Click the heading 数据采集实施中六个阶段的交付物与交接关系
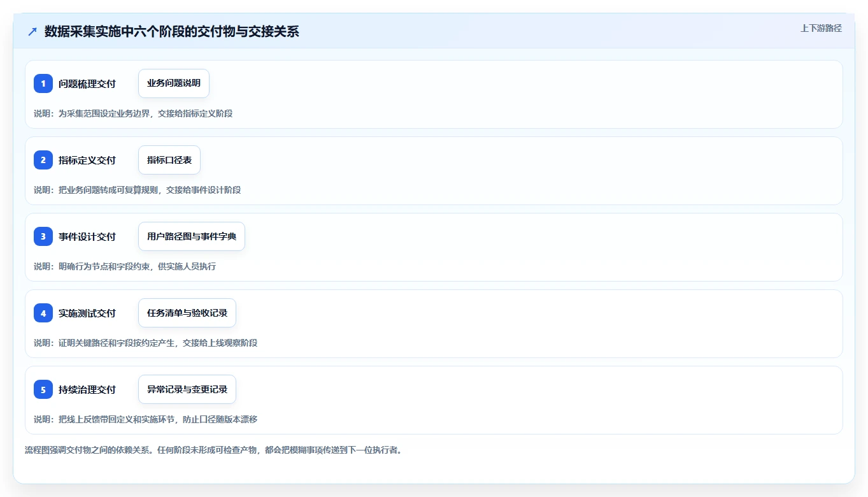Image resolution: width=868 pixels, height=497 pixels. pyautogui.click(x=172, y=32)
